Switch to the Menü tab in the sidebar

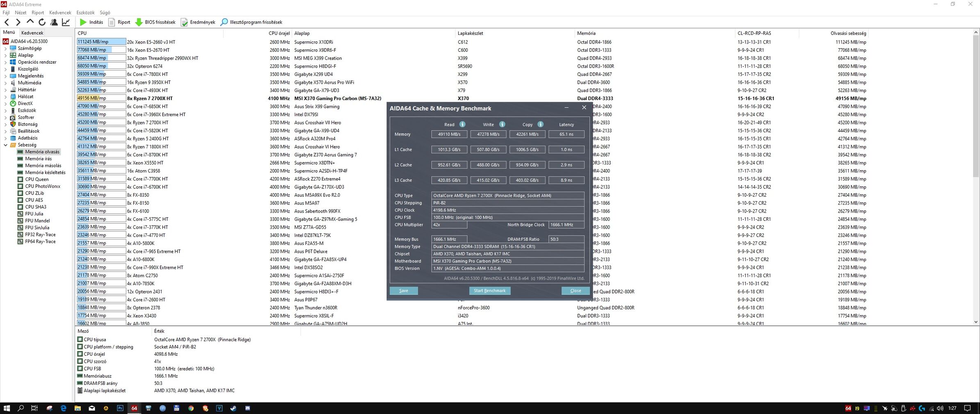(9, 32)
